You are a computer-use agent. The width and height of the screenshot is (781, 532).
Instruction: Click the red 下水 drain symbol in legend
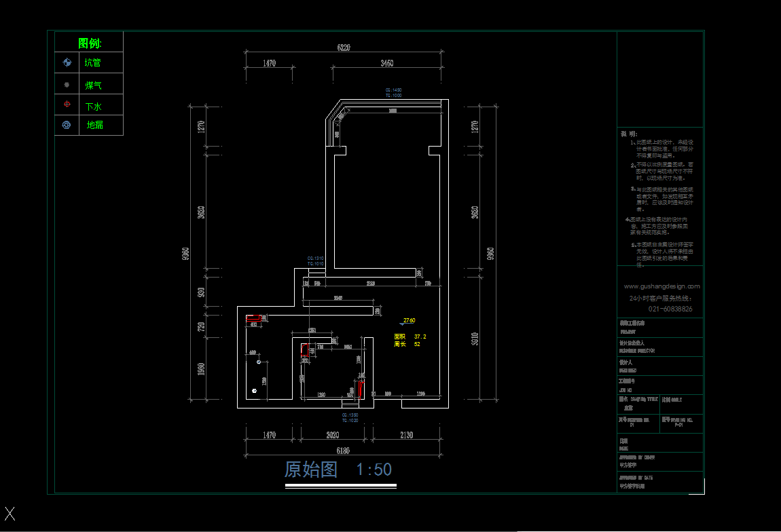point(67,104)
